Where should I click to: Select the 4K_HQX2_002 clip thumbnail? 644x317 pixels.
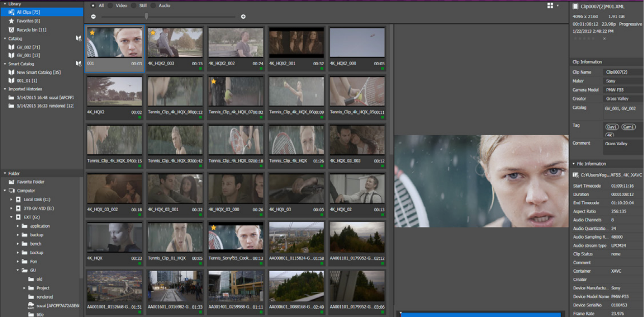[236, 42]
